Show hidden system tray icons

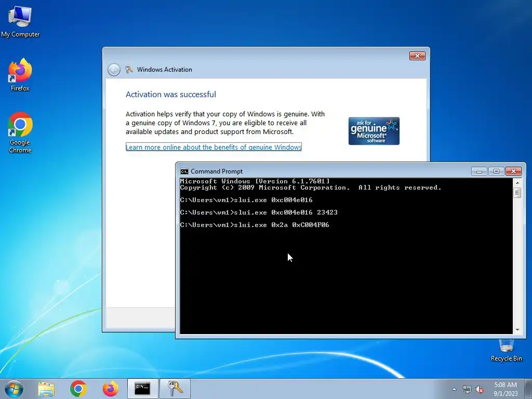click(x=454, y=390)
